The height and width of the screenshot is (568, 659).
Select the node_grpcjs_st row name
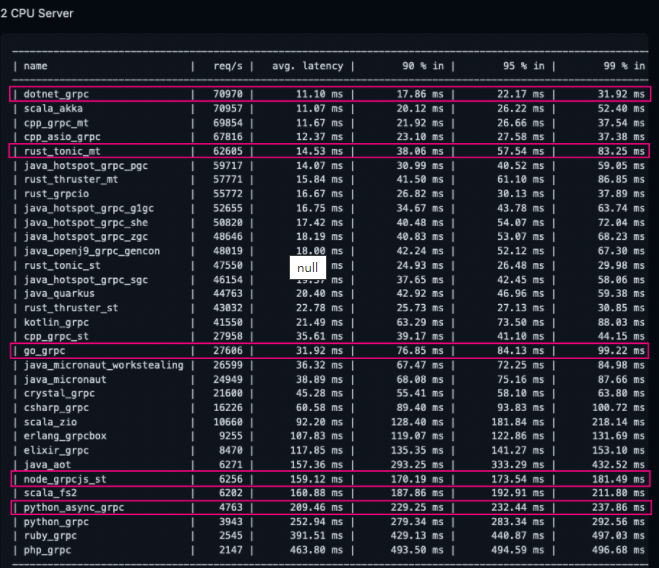(65, 479)
